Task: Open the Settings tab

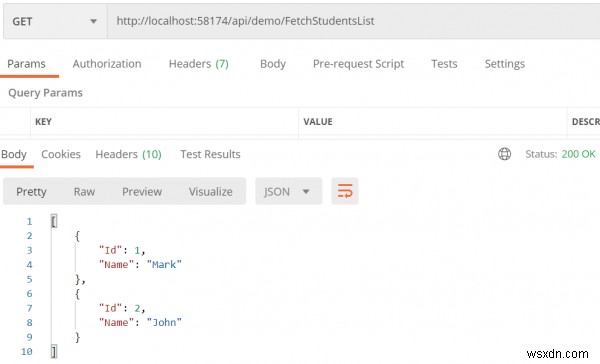Action: [x=505, y=64]
